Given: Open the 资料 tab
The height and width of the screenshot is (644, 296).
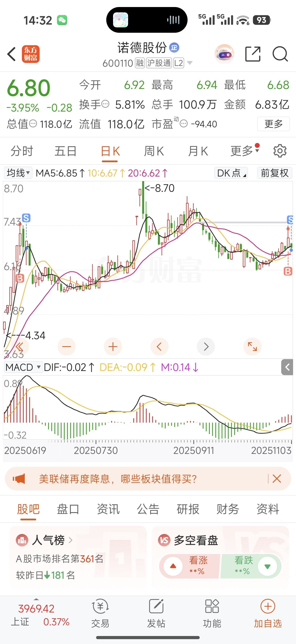Looking at the screenshot, I should [x=268, y=509].
